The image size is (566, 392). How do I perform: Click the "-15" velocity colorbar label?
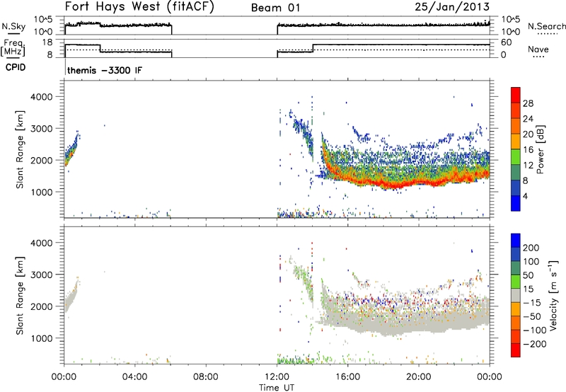(532, 303)
